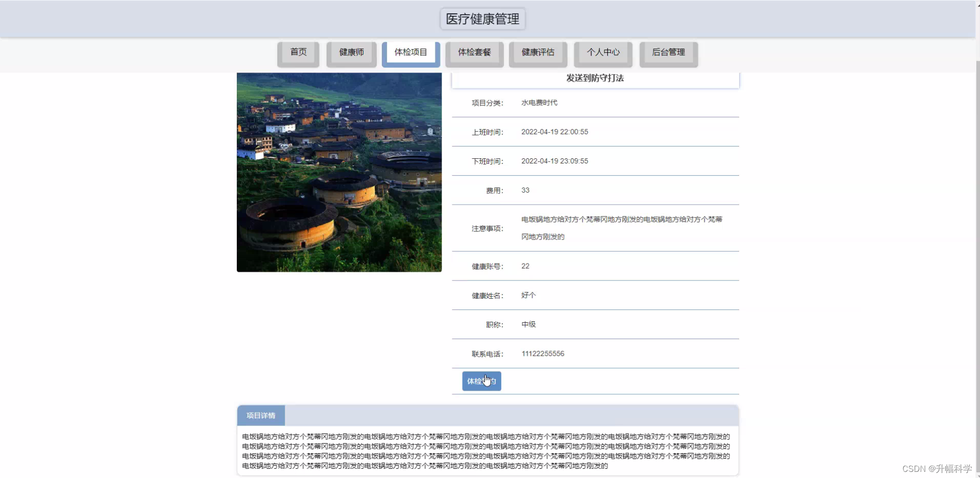Click the phone number 11122255556

[542, 353]
